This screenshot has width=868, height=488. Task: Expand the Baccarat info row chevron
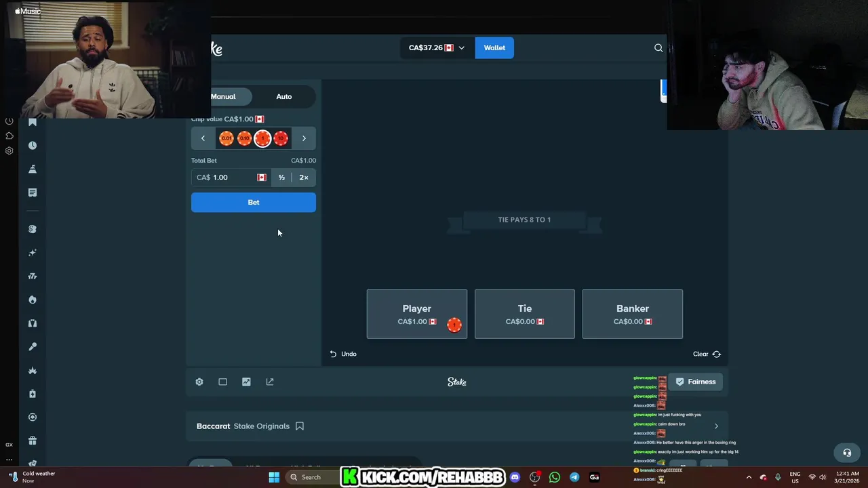(x=716, y=426)
